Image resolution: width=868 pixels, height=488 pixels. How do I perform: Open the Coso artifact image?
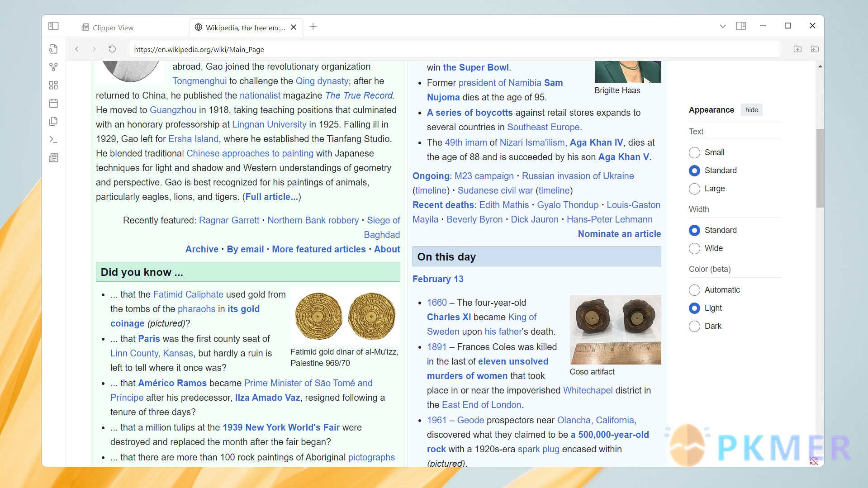615,330
